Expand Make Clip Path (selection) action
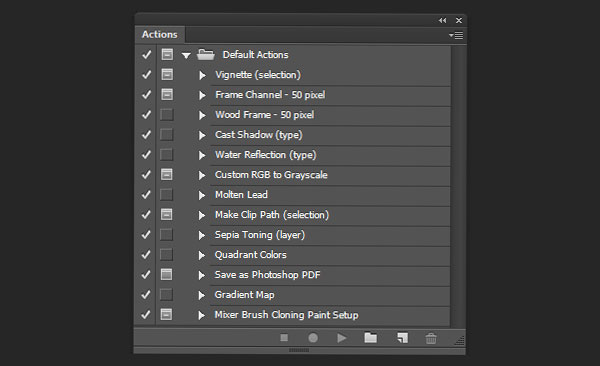This screenshot has width=600, height=366. point(202,215)
